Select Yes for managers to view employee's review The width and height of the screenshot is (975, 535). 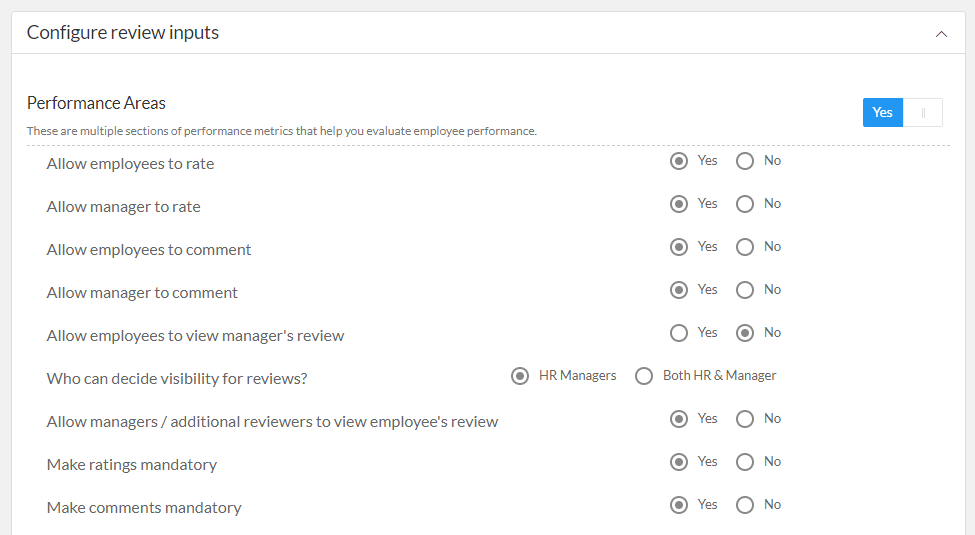678,419
